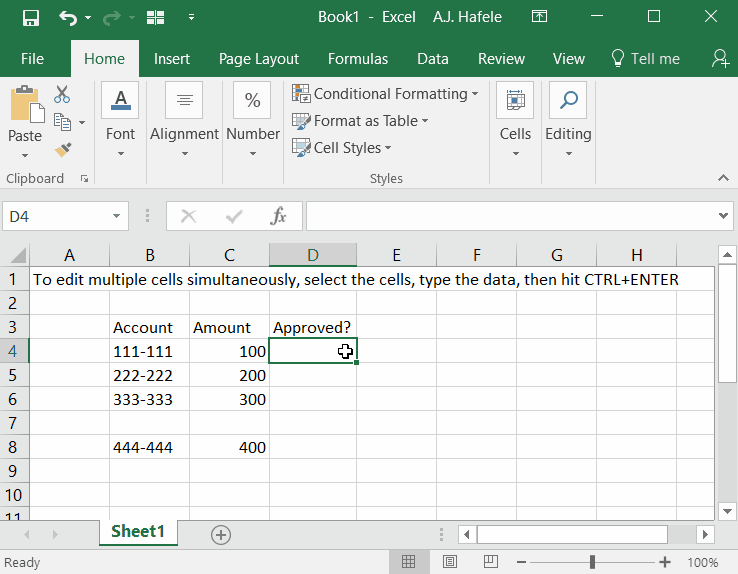This screenshot has width=738, height=574.
Task: Click the Insert Function fx icon
Action: pos(278,216)
